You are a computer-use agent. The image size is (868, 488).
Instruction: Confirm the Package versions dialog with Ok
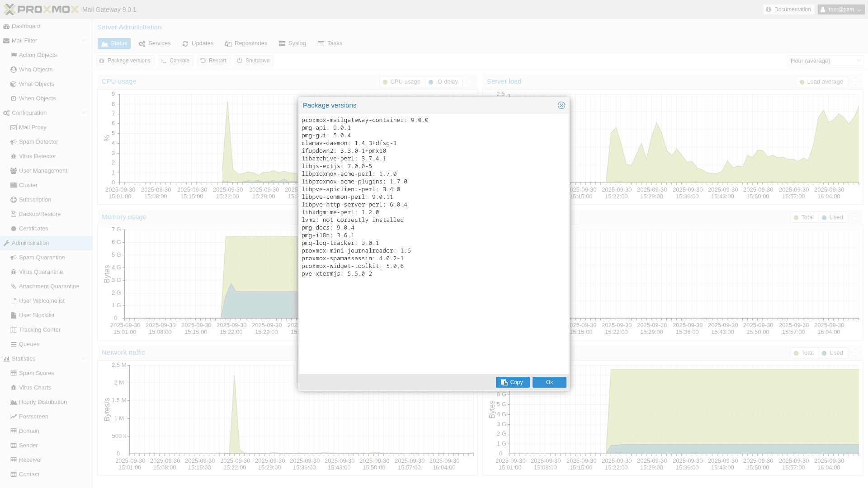coord(549,382)
